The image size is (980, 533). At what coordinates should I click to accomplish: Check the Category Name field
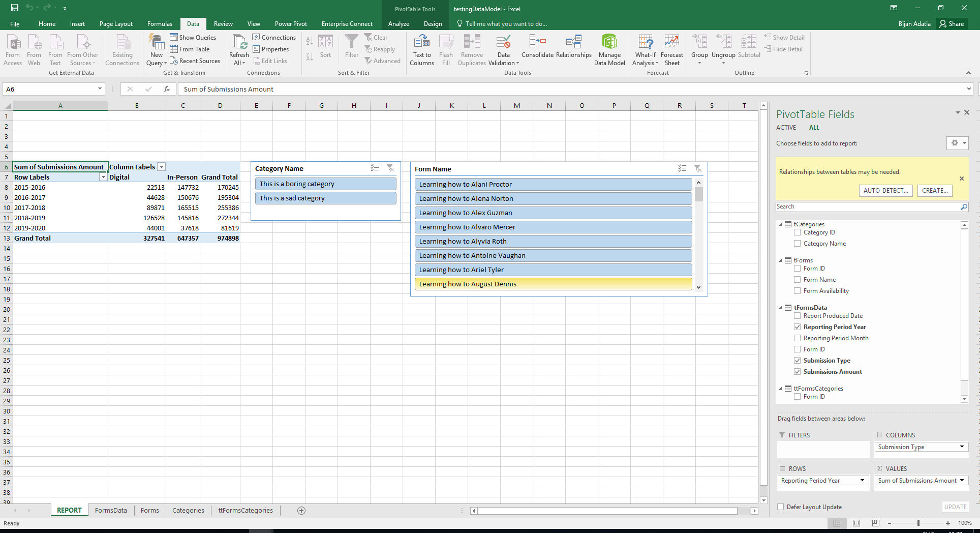tap(797, 244)
